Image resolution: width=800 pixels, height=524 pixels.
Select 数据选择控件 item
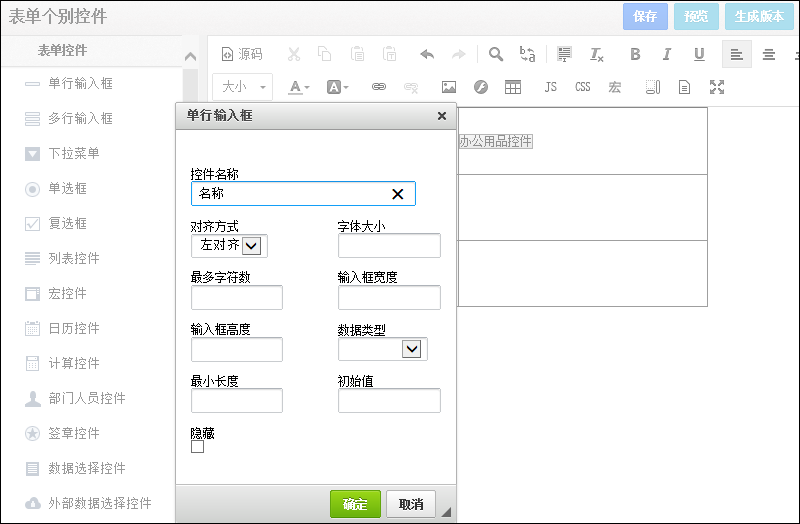[76, 468]
